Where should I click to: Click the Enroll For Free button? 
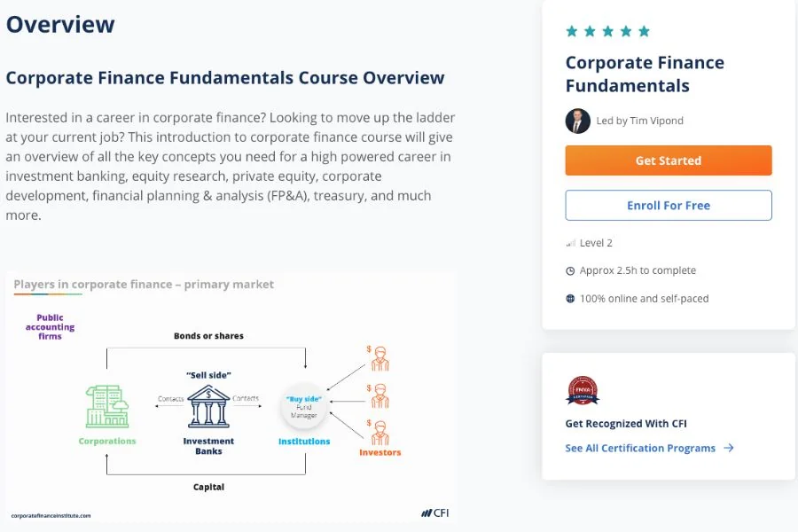click(x=668, y=205)
